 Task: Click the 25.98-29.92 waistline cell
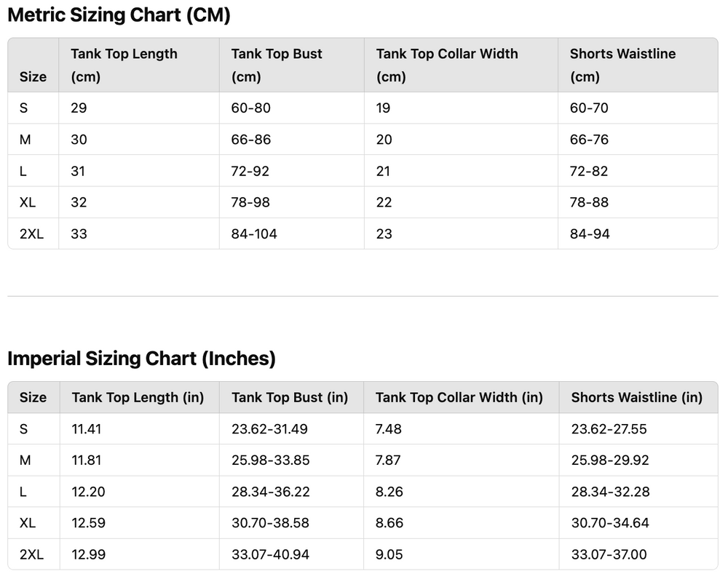point(609,460)
